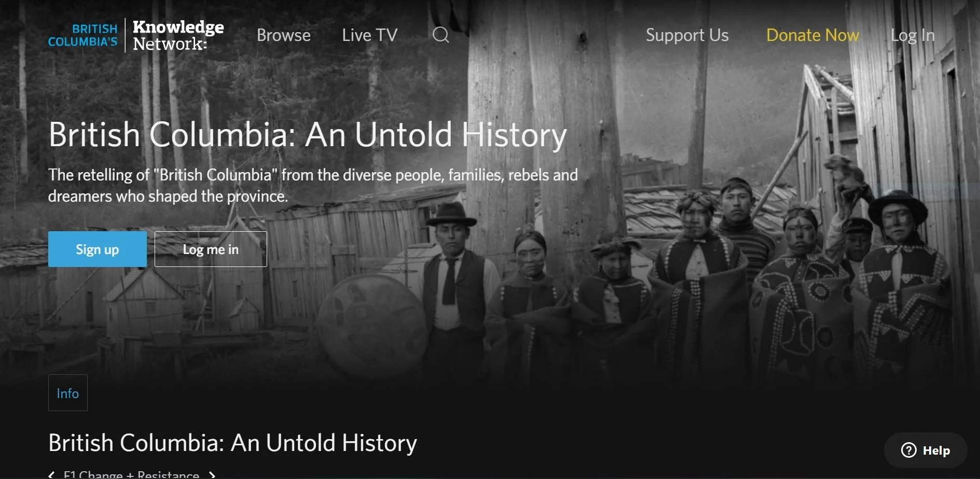The image size is (980, 479).
Task: Open the Live TV page
Action: coord(369,35)
